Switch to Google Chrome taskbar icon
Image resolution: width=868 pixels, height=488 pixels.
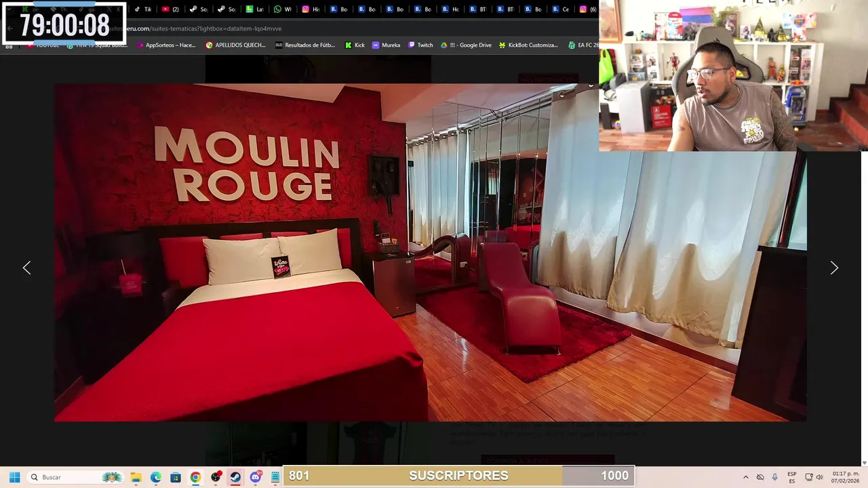(195, 477)
